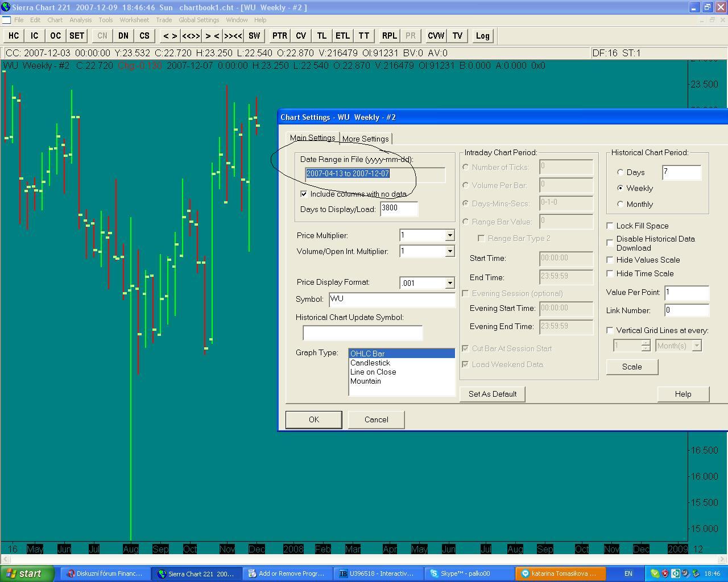The height and width of the screenshot is (582, 728).
Task: Open the Price Display Format dropdown
Action: point(449,283)
